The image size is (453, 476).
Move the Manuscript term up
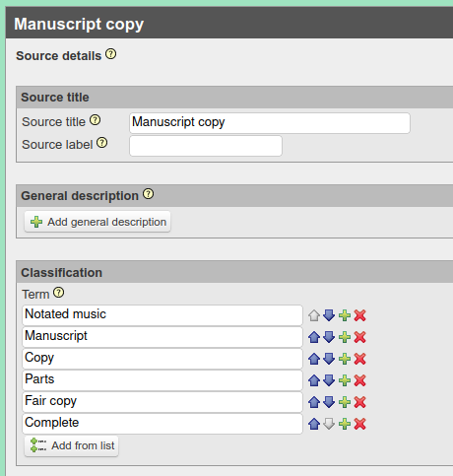(314, 337)
